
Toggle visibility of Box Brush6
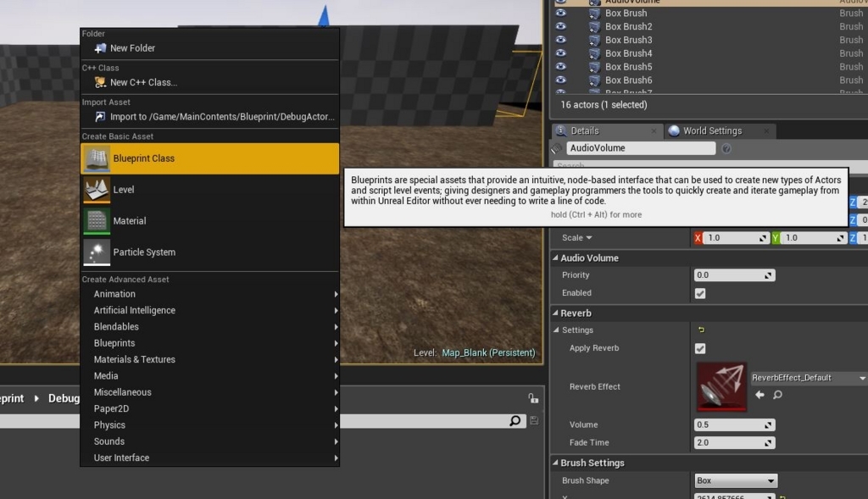[561, 80]
